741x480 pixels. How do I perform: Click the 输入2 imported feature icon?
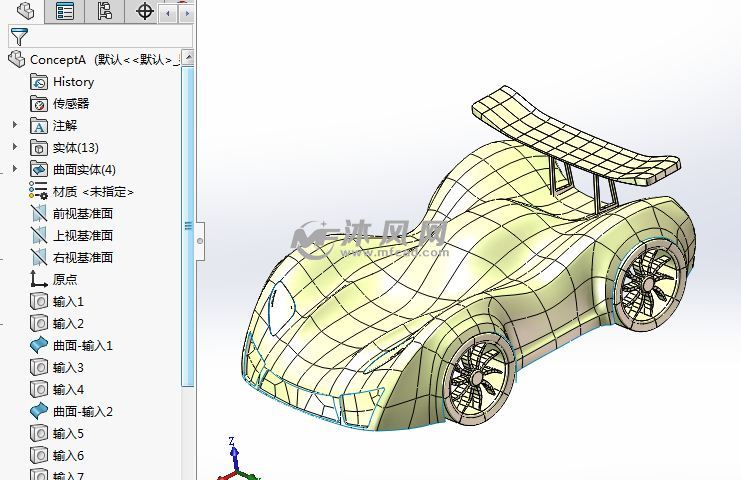(x=39, y=323)
